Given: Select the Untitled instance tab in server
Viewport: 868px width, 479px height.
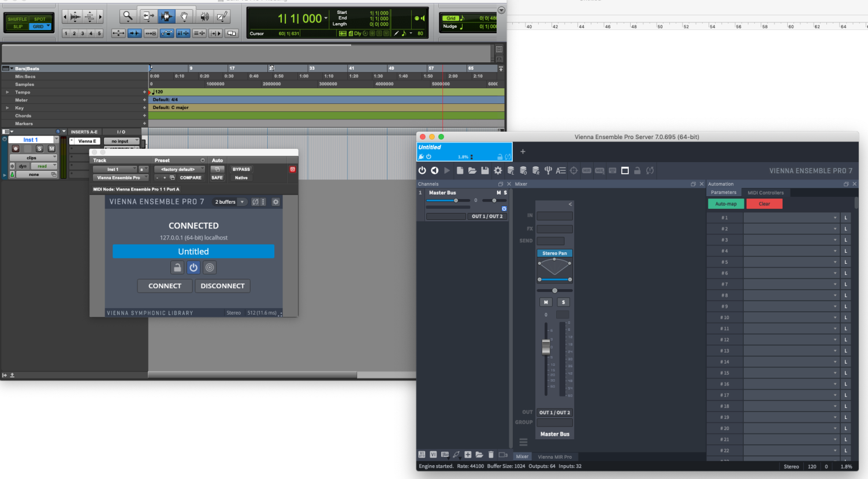Looking at the screenshot, I should [x=464, y=152].
